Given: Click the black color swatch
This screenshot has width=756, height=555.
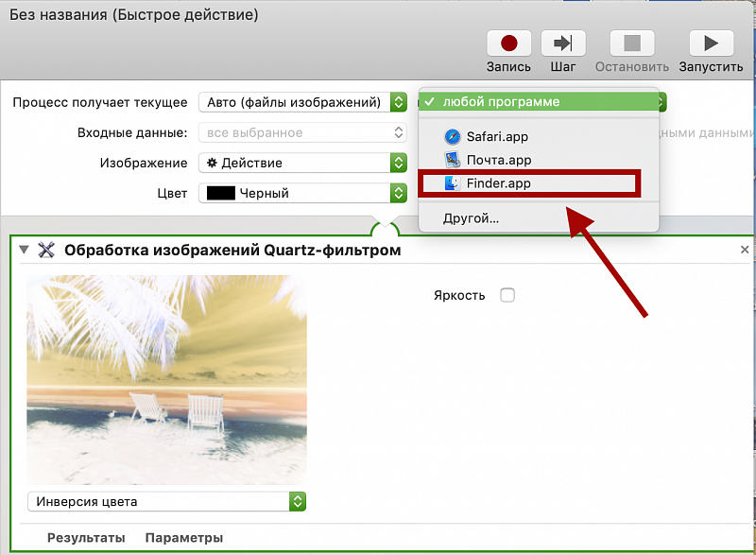Looking at the screenshot, I should 221,194.
